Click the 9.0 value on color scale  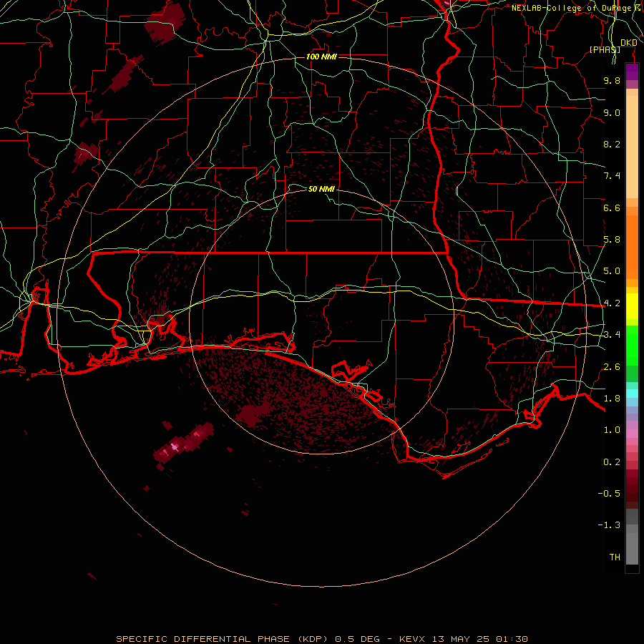click(x=612, y=112)
